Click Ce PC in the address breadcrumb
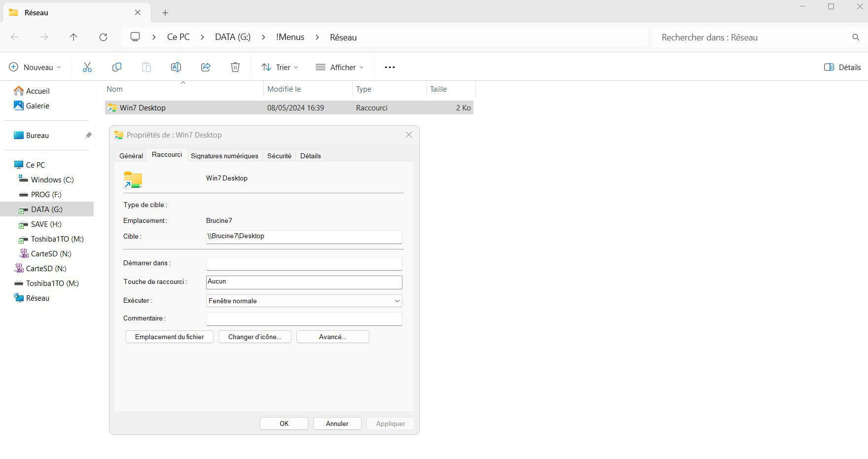The image size is (868, 459). click(179, 37)
